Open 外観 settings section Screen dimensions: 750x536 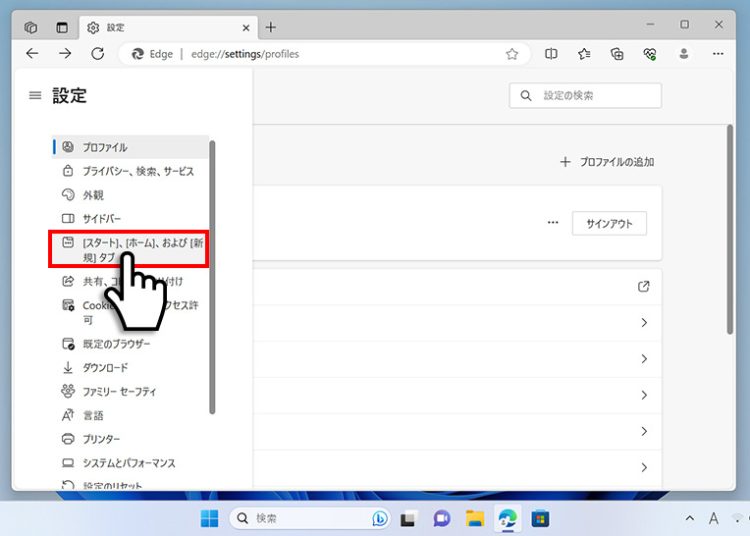tap(130, 195)
